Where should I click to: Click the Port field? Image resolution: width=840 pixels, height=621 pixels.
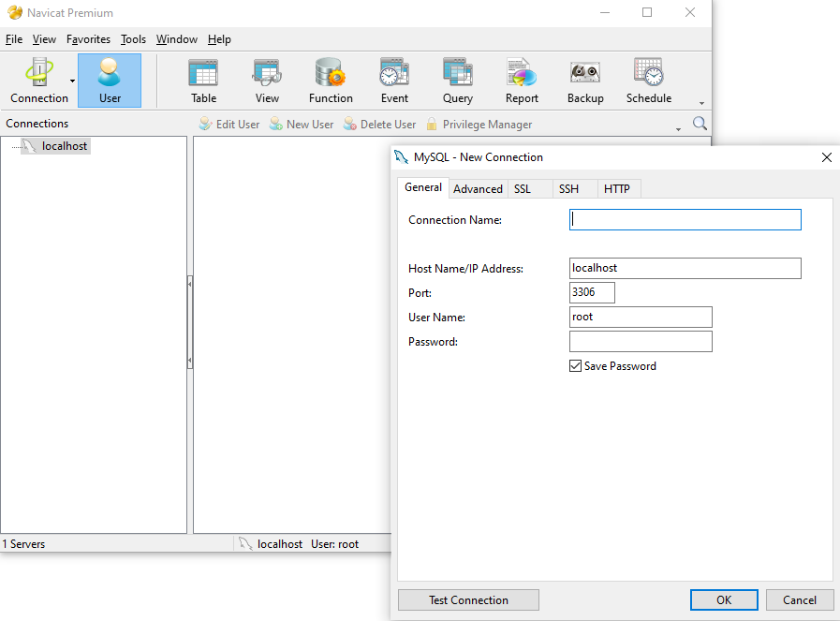click(592, 292)
